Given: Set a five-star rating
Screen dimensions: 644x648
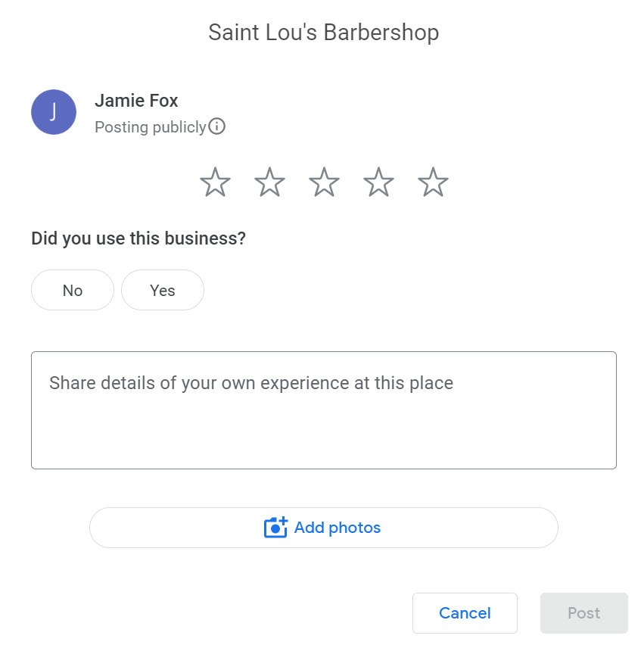Looking at the screenshot, I should pos(433,183).
